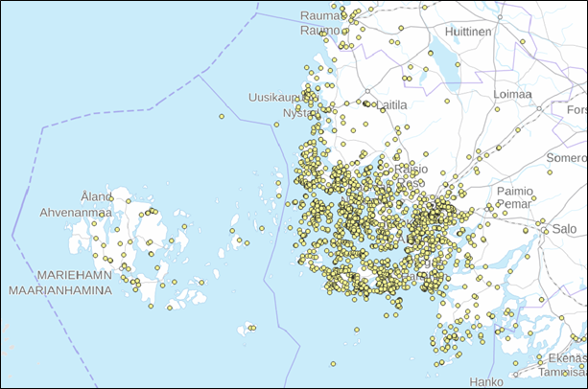588x389 pixels.
Task: Click the Somero town label
Action: tap(566, 157)
